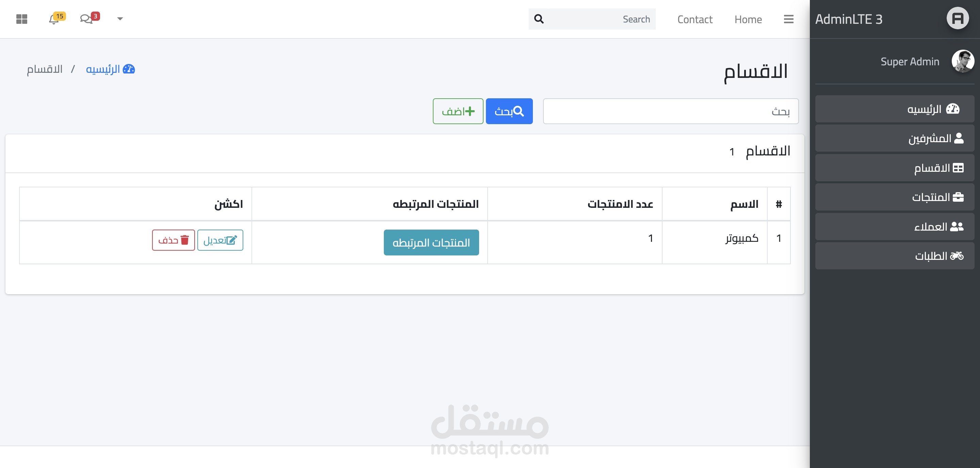
Task: Open المشرفين in the sidebar
Action: (894, 138)
